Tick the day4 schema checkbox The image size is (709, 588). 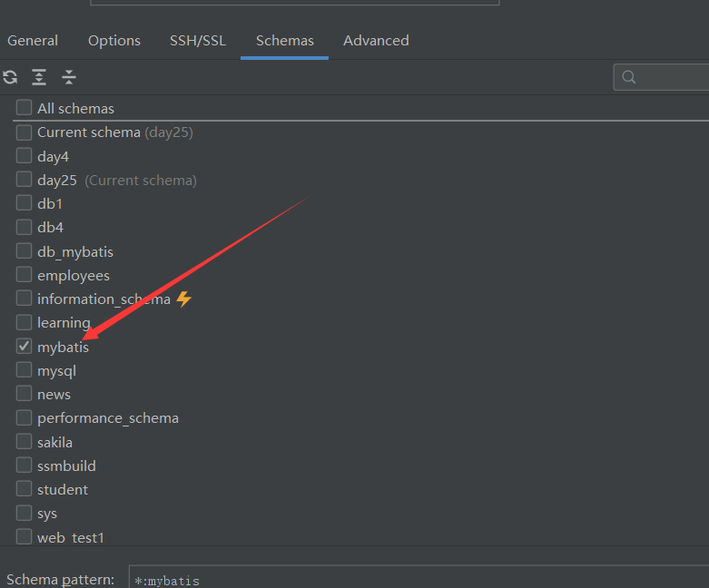tap(24, 155)
